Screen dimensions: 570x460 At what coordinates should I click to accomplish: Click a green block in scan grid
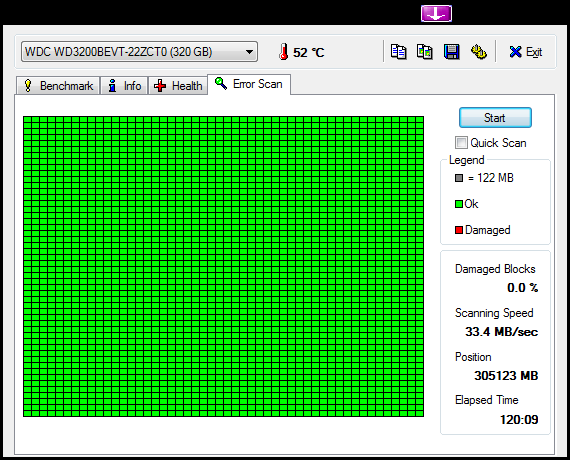click(x=220, y=264)
